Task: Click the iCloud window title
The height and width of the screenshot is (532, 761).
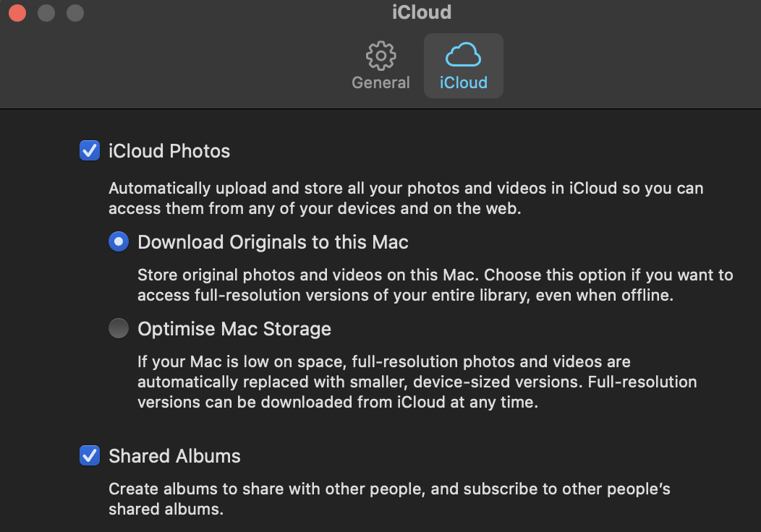Action: point(421,12)
